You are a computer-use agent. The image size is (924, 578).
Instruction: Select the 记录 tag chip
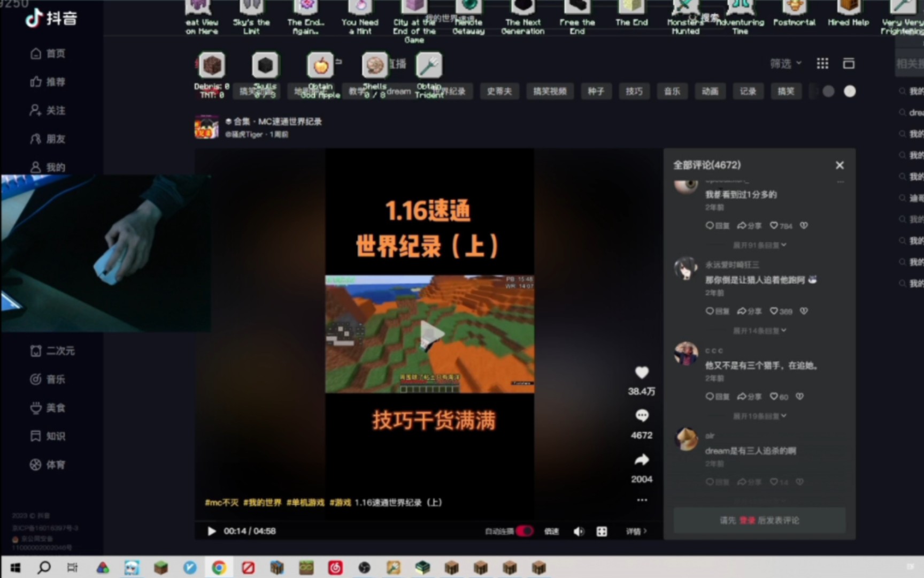[748, 92]
